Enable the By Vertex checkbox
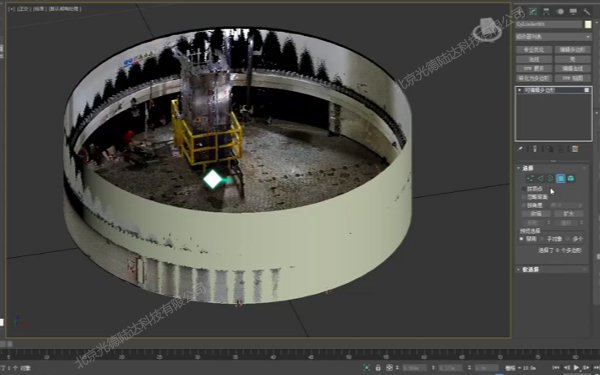Image resolution: width=600 pixels, height=375 pixels. [x=524, y=189]
